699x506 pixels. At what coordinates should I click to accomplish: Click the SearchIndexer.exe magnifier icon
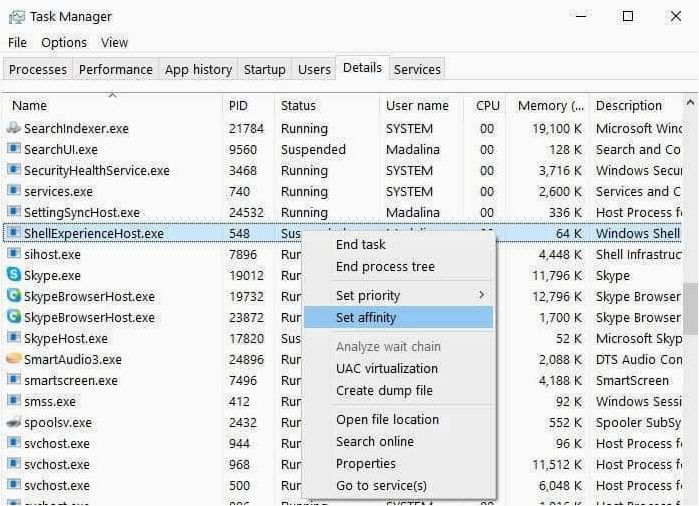(x=14, y=128)
